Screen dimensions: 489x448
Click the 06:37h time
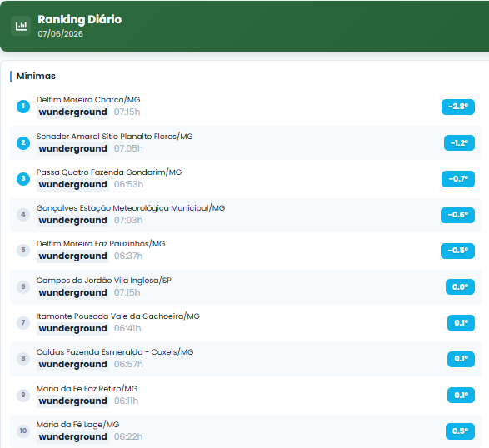tap(128, 256)
